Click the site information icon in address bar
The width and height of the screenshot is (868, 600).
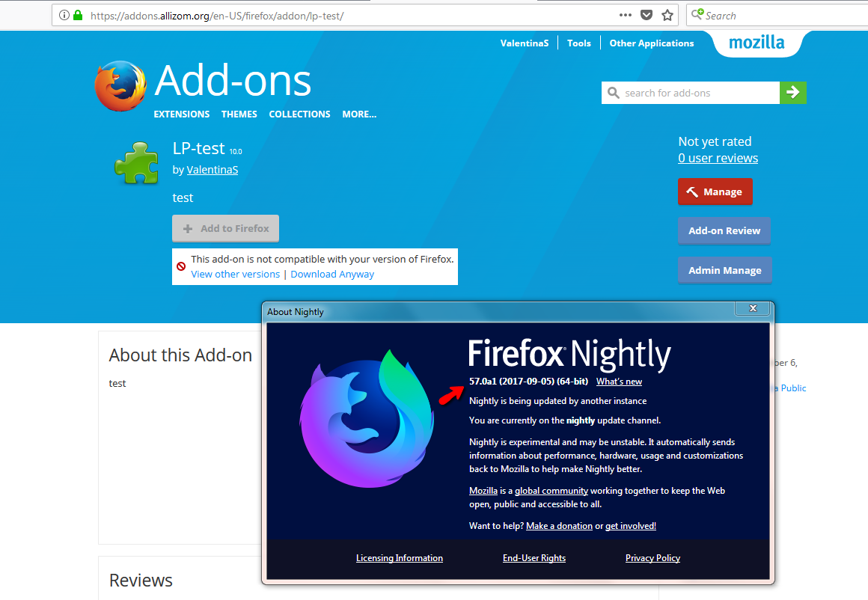pyautogui.click(x=64, y=16)
